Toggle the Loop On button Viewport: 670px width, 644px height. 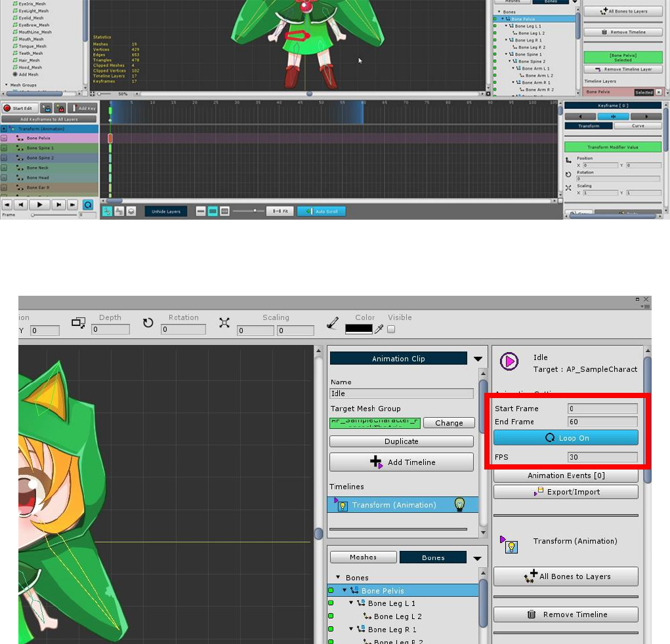pyautogui.click(x=566, y=437)
